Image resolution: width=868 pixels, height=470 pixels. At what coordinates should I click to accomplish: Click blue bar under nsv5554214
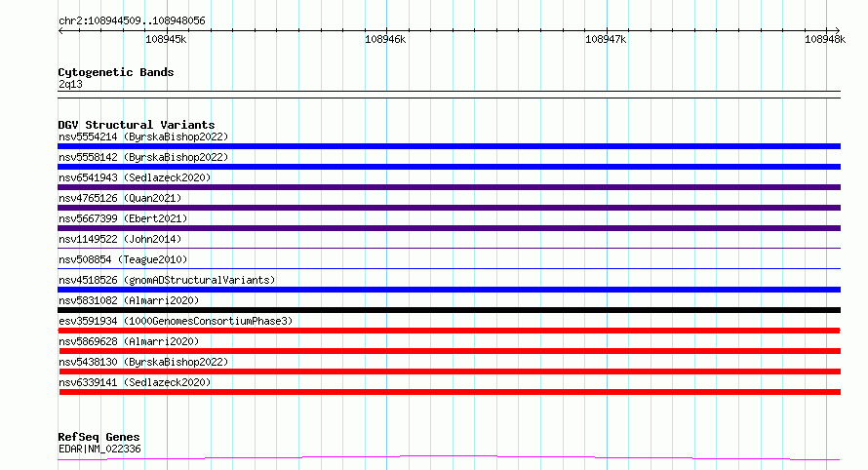[449, 146]
